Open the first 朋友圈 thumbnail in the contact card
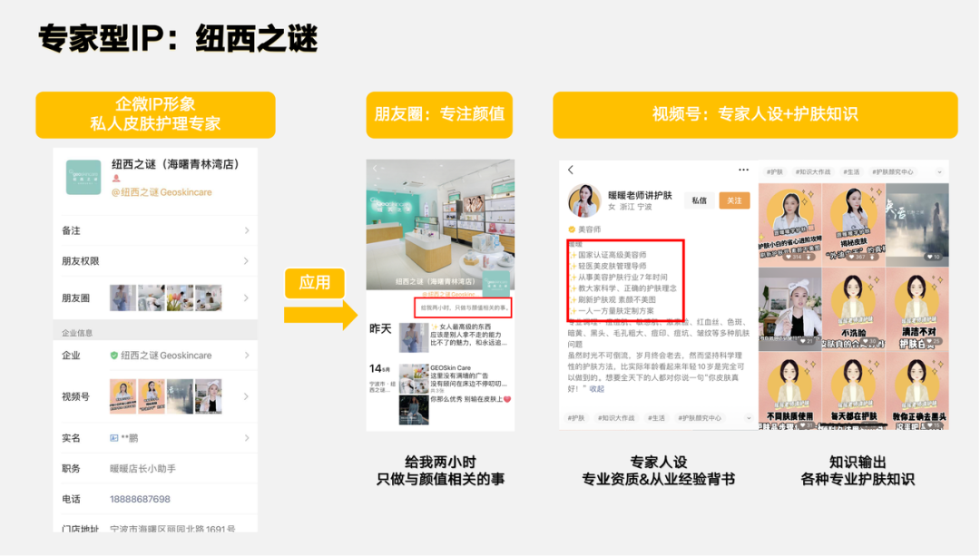The image size is (980, 556). 122,298
